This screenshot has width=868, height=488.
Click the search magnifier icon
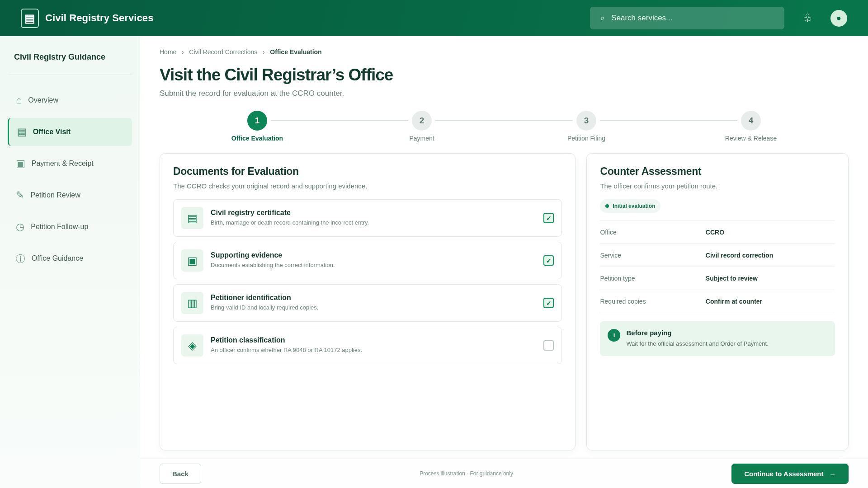[602, 18]
